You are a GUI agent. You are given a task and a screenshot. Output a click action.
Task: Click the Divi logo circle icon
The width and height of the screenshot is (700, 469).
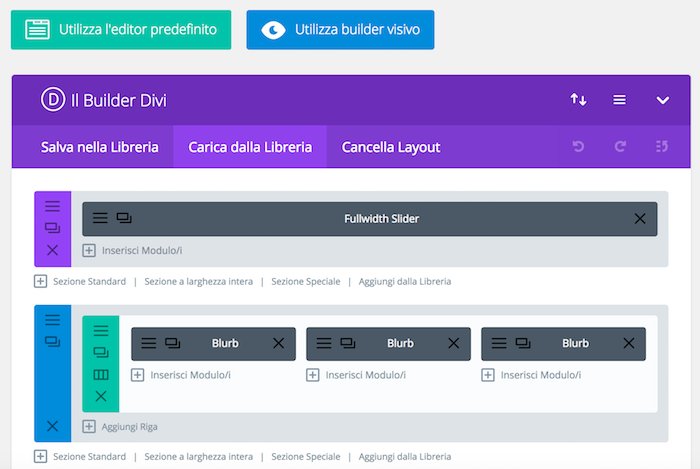point(53,100)
